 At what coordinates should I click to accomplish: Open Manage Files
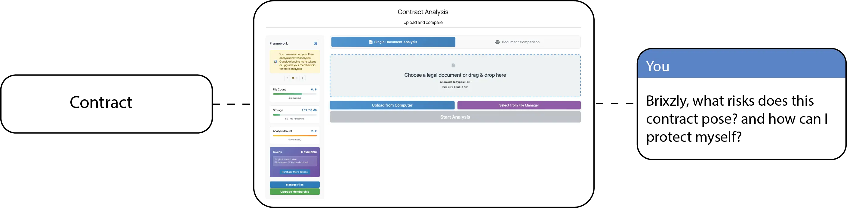[294, 185]
